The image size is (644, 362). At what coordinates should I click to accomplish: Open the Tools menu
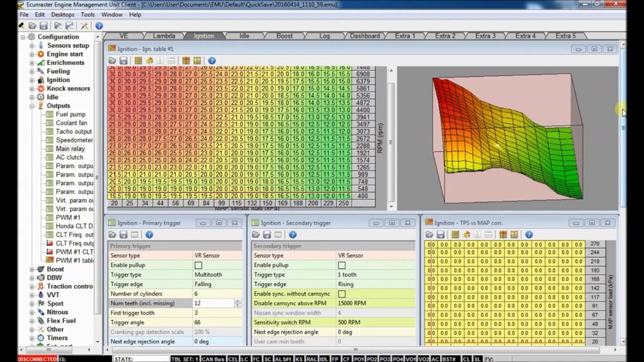88,15
